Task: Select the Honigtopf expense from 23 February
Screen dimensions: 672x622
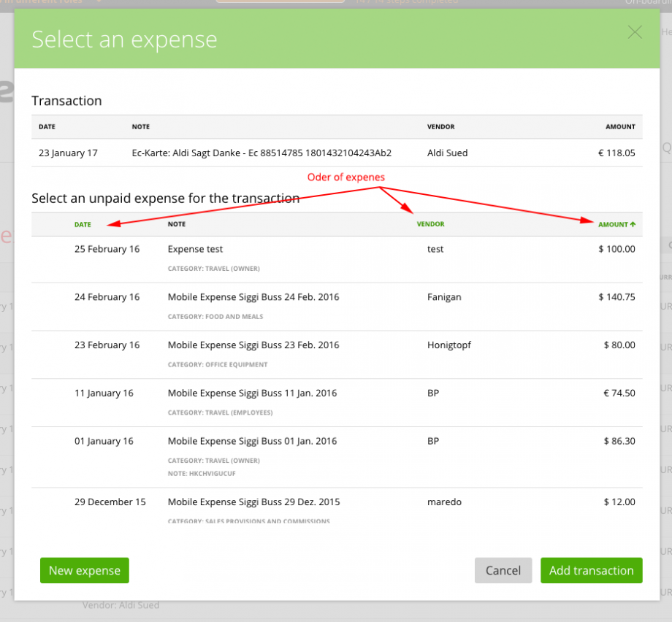Action: (x=336, y=352)
